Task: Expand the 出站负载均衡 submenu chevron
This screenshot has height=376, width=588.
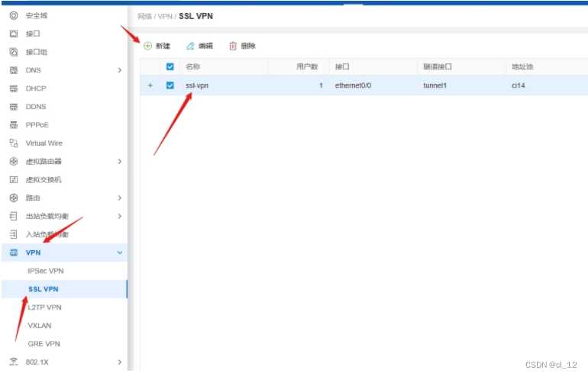Action: coord(120,216)
